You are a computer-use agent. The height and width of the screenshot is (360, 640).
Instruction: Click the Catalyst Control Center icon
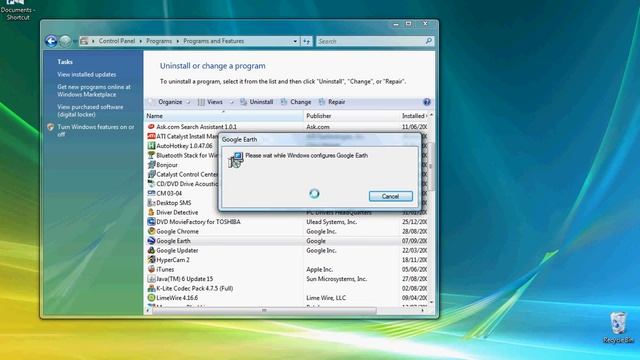pyautogui.click(x=151, y=174)
